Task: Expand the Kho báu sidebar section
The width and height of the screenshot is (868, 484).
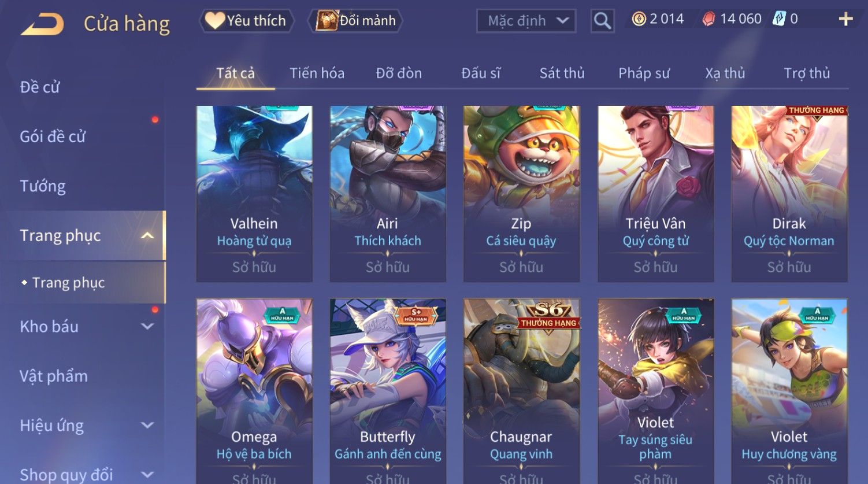Action: click(x=147, y=326)
